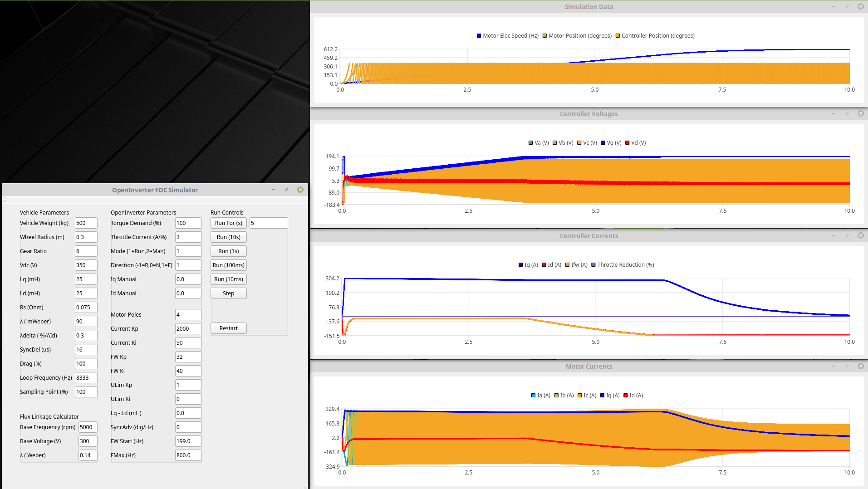Viewport: 868px width, 489px height.
Task: Maximize the Controller Currents window
Action: click(x=847, y=235)
